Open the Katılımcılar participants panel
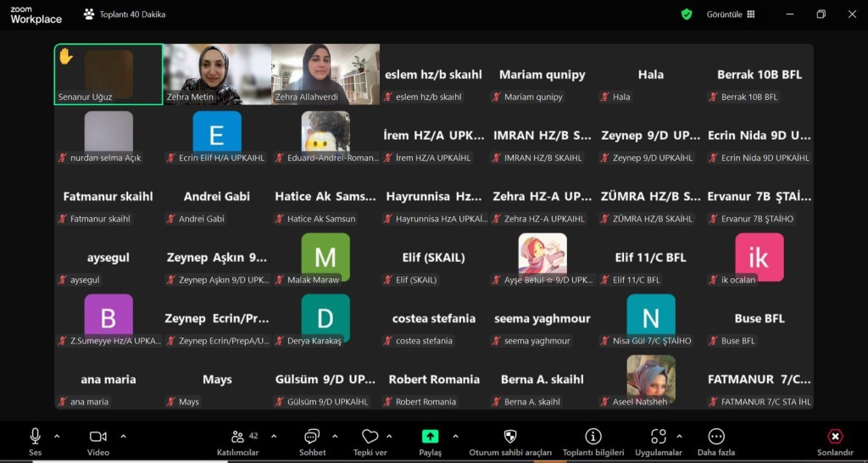 [x=238, y=437]
